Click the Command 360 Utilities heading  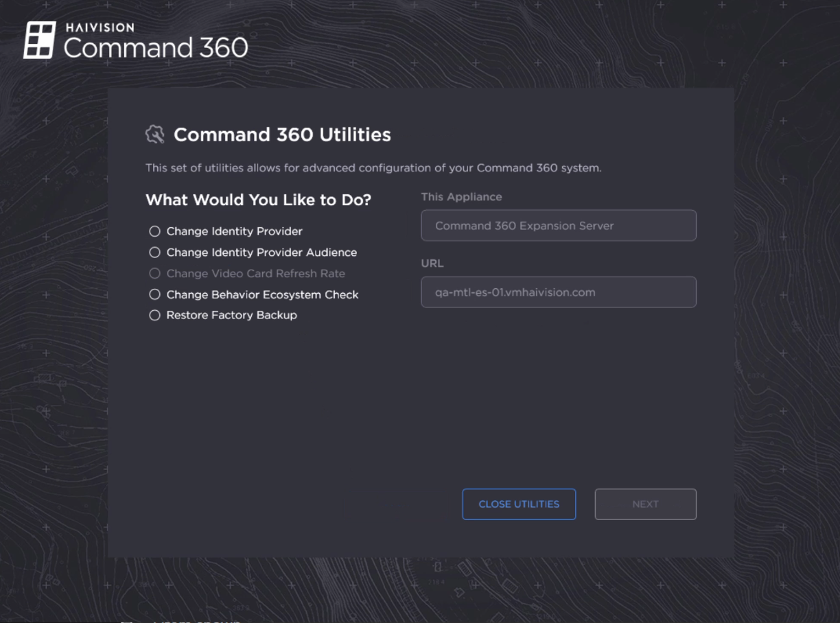pyautogui.click(x=282, y=134)
